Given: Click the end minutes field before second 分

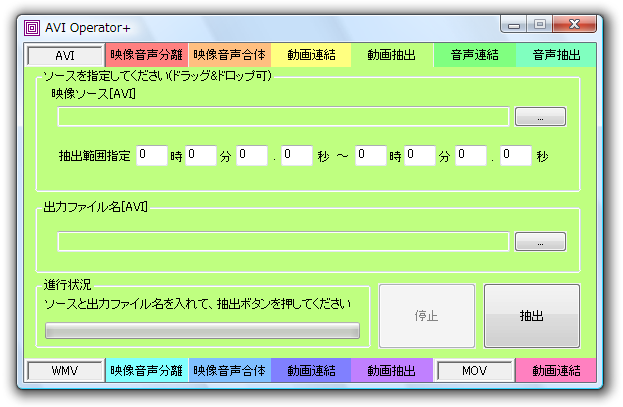Looking at the screenshot, I should click(x=420, y=155).
